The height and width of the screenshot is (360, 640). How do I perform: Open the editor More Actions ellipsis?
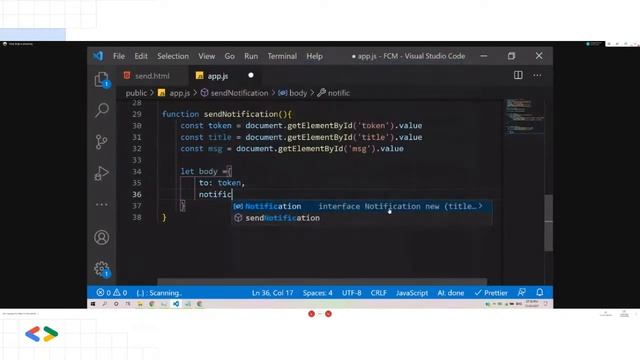click(537, 75)
